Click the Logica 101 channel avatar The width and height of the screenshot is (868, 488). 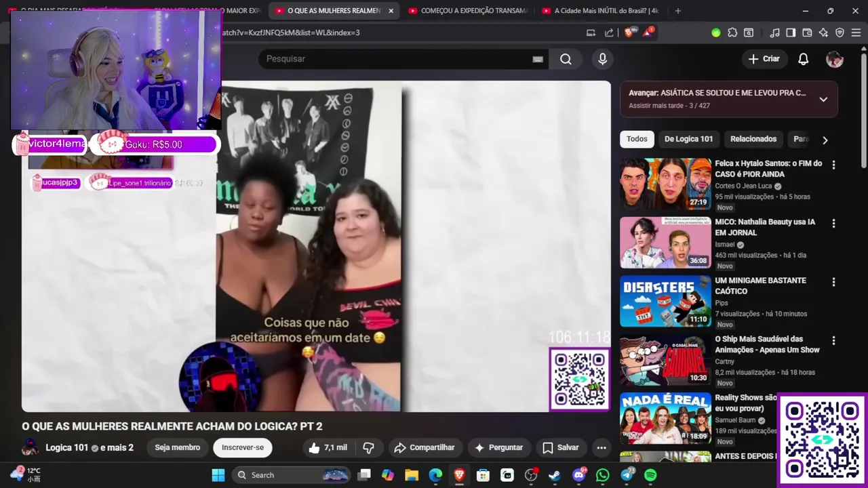pos(31,447)
